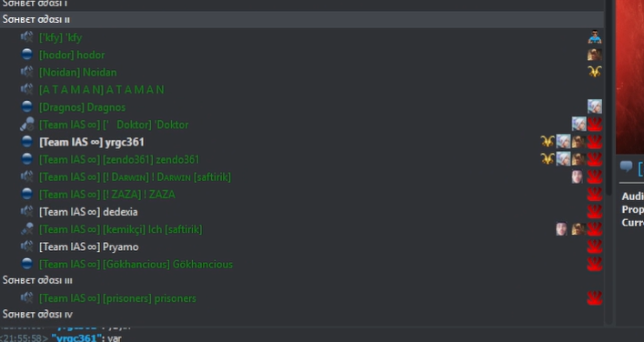Select the user [Team IAS ∞] yrgc361
644x342 pixels.
[92, 142]
